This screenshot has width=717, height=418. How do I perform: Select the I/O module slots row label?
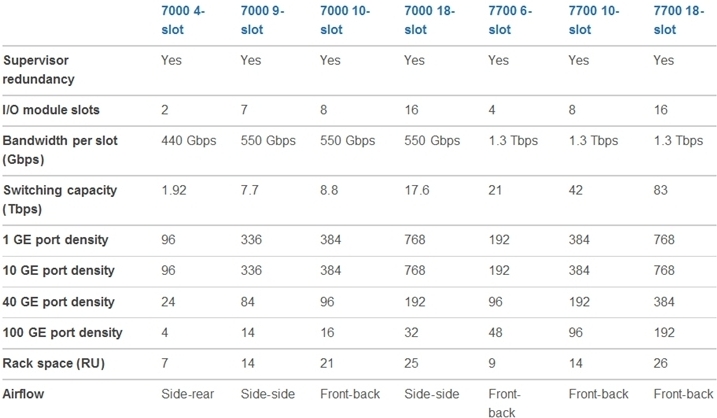point(51,110)
